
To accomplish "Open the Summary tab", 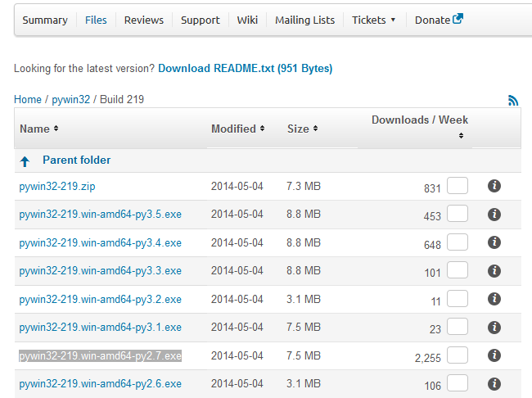I will point(45,20).
